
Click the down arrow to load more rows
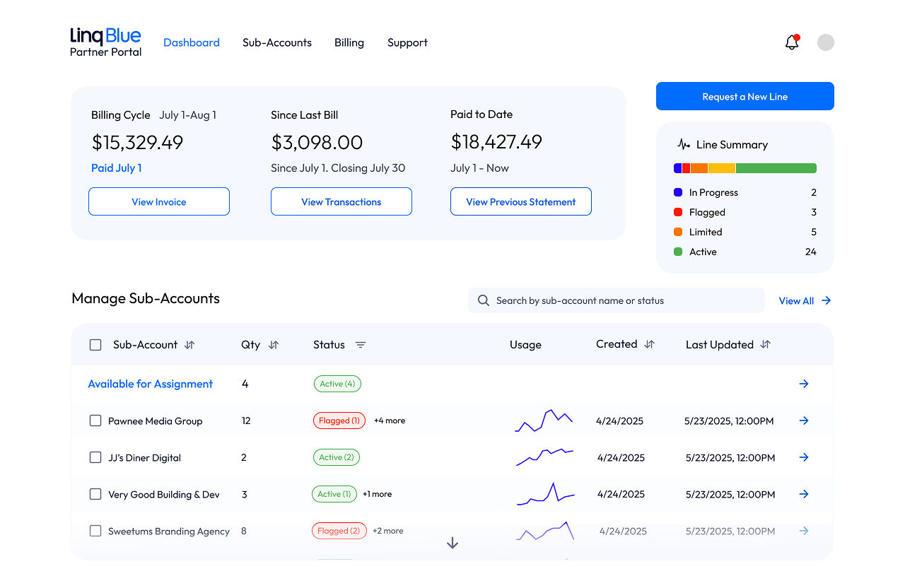452,543
